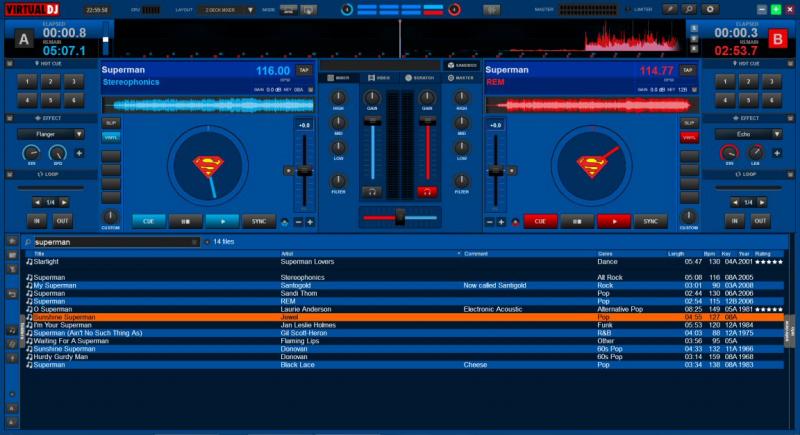Click the deck B letter badge

(x=778, y=39)
